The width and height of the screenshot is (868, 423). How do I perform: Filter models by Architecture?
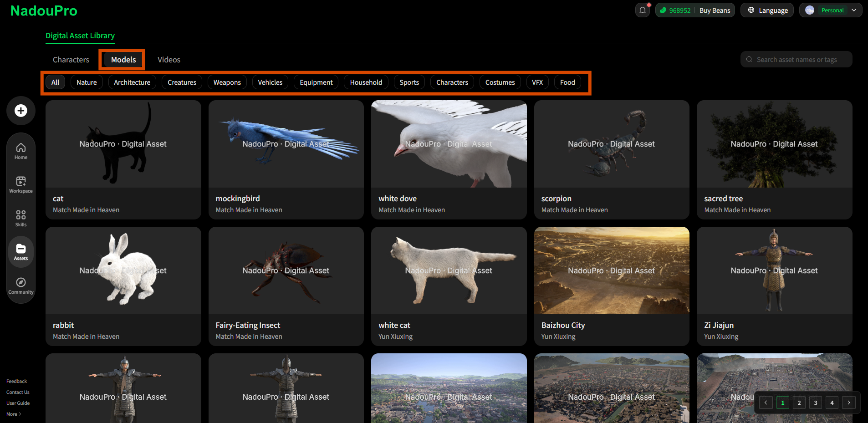coord(132,82)
